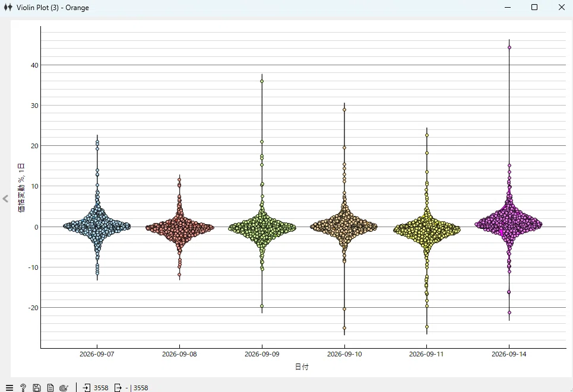Viewport: 573px width, 392px height.
Task: Click the 2026-09-08 axis label
Action: coord(179,354)
